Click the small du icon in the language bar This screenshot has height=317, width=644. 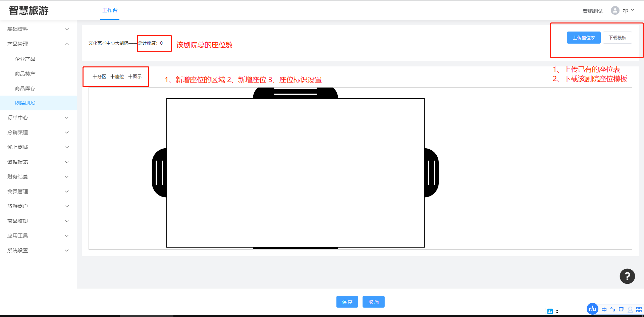click(x=550, y=311)
